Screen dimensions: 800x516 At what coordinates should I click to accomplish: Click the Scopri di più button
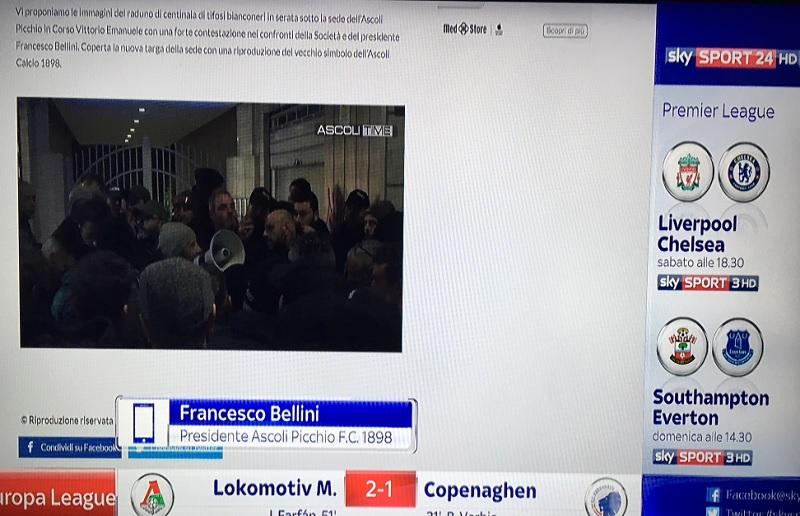pos(565,31)
